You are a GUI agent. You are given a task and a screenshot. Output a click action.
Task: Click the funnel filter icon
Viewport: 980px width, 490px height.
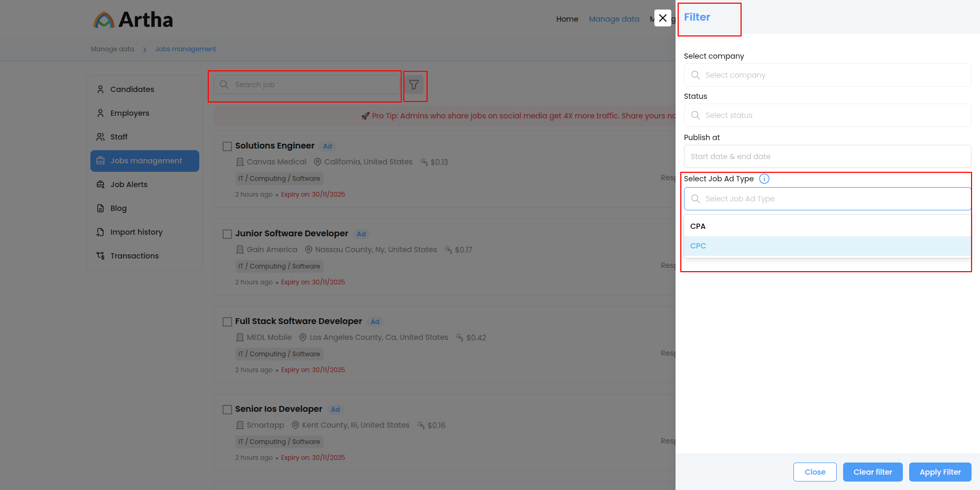point(414,85)
